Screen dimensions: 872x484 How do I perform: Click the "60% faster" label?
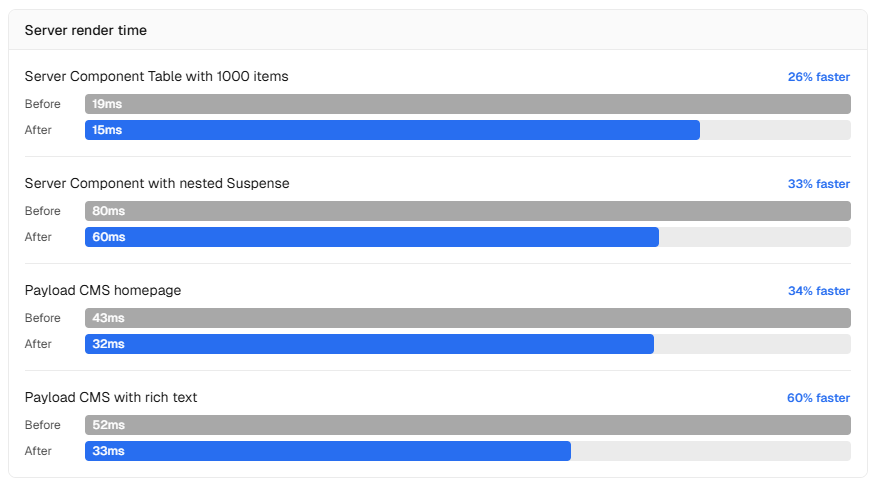[818, 398]
